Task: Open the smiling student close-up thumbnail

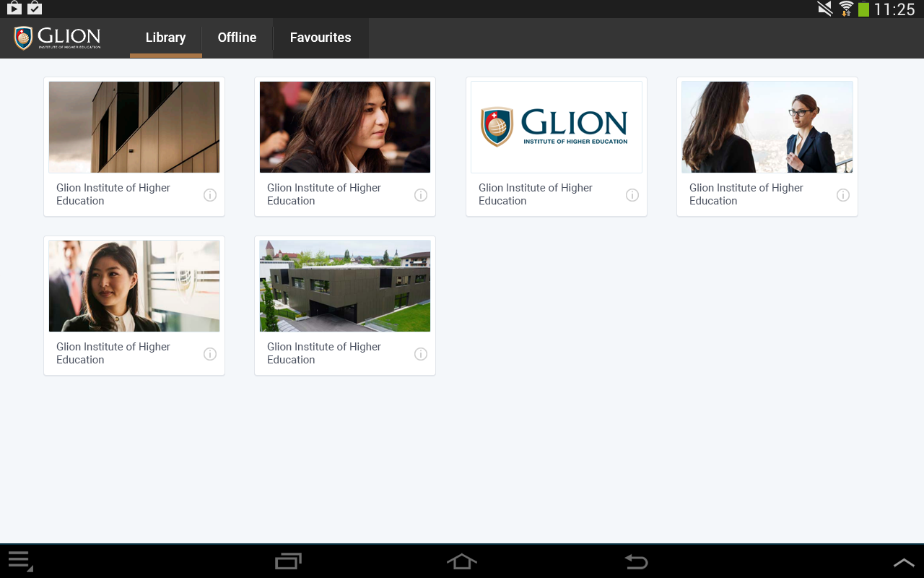Action: tap(345, 127)
